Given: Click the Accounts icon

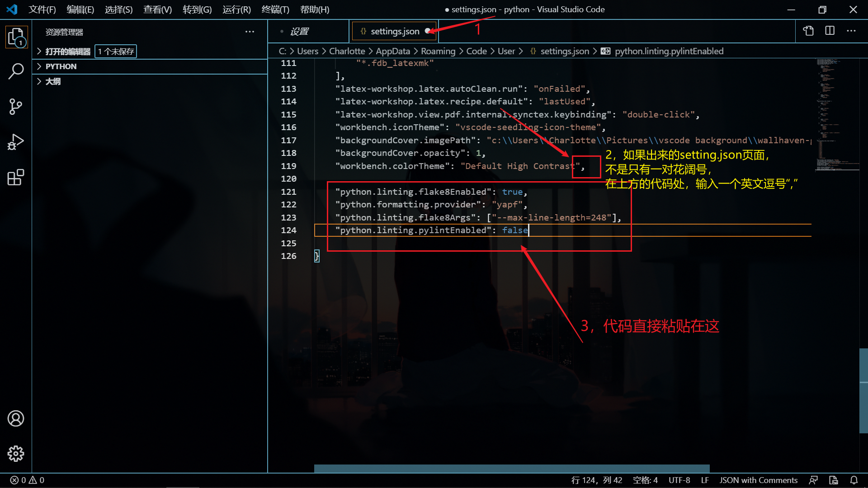Looking at the screenshot, I should click(16, 418).
